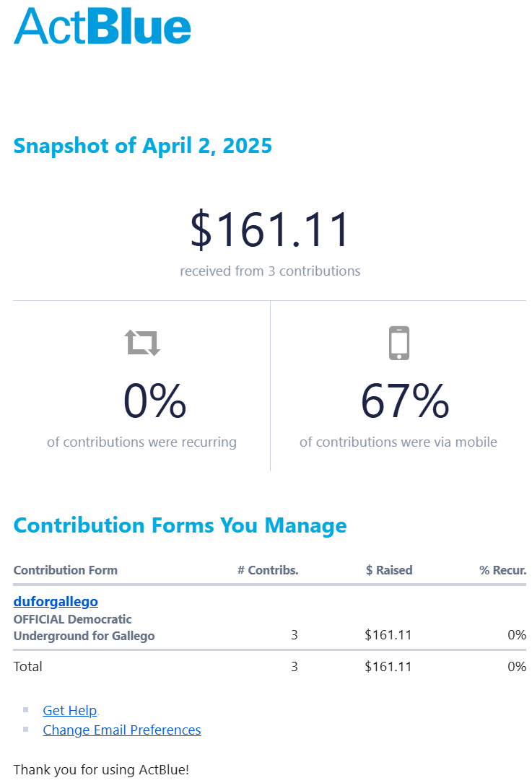Open the duforgallego contribution form link
The height and width of the screenshot is (783, 532).
pyautogui.click(x=56, y=601)
